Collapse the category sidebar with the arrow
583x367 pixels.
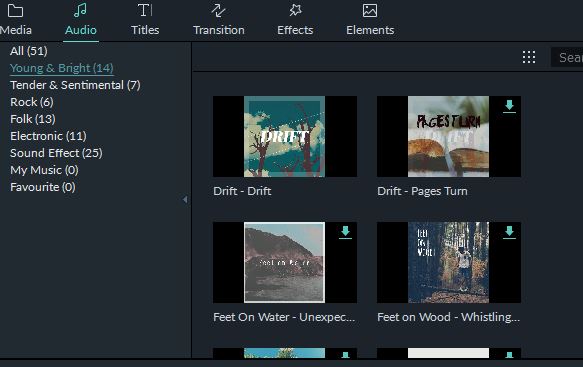tap(185, 199)
